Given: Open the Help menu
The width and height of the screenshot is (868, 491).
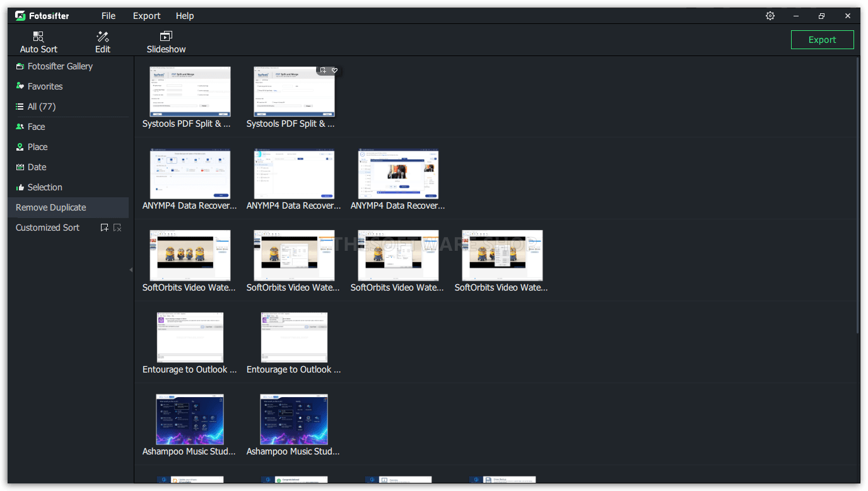Looking at the screenshot, I should [185, 16].
